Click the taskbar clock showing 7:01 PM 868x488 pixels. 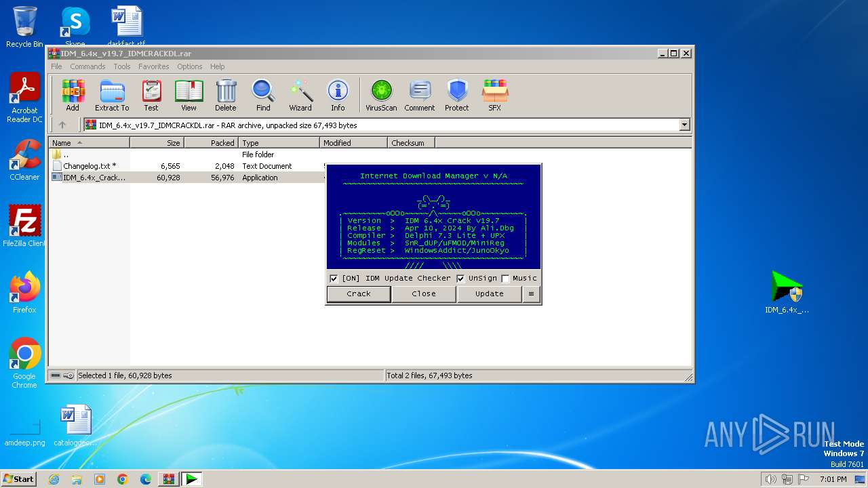click(833, 479)
